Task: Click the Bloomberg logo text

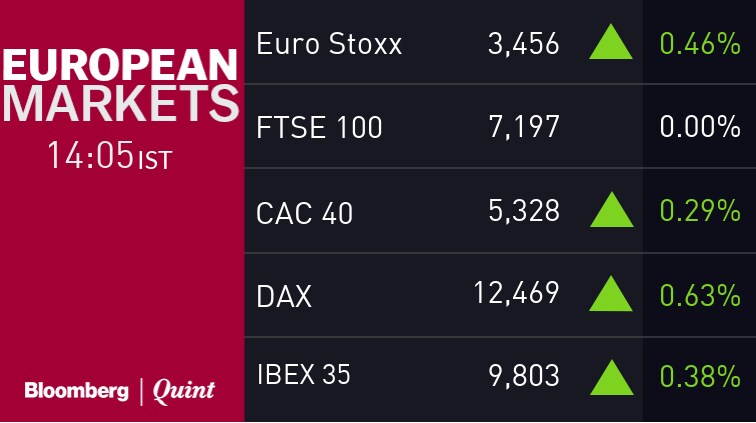Action: tap(76, 391)
